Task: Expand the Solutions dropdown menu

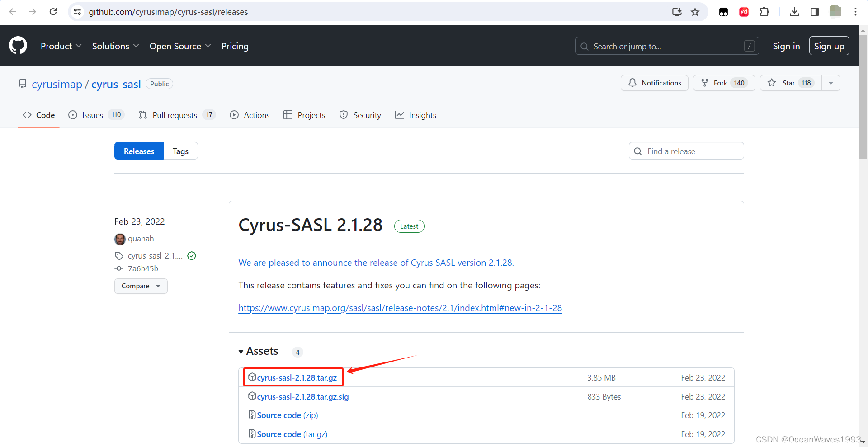Action: 115,46
